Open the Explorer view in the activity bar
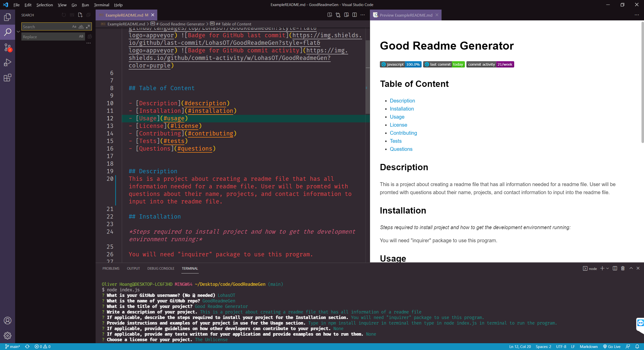 (8, 17)
